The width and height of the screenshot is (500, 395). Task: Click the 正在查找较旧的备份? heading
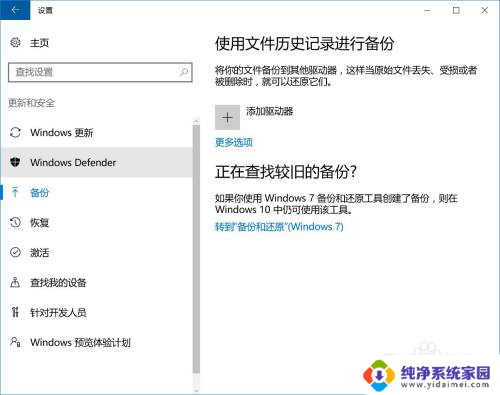286,172
